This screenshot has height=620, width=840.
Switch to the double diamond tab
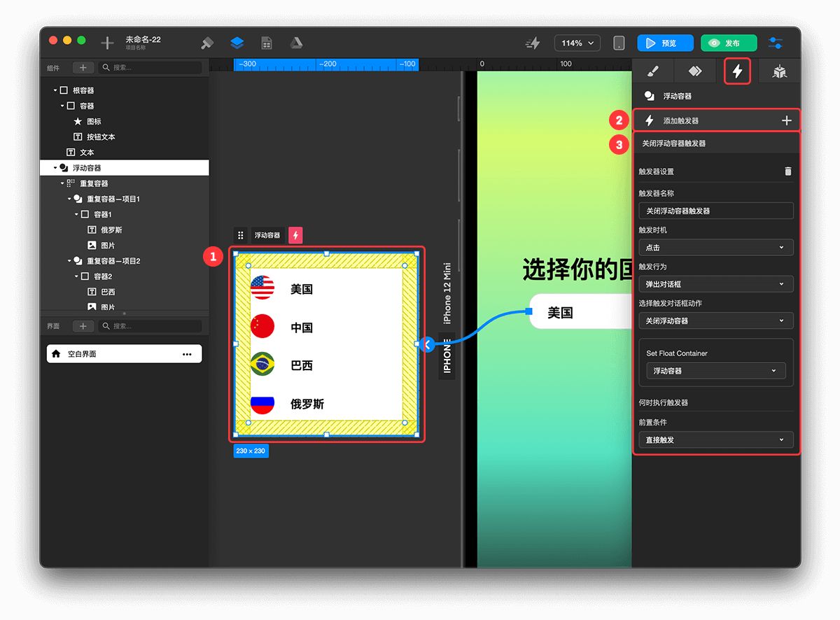[x=694, y=71]
